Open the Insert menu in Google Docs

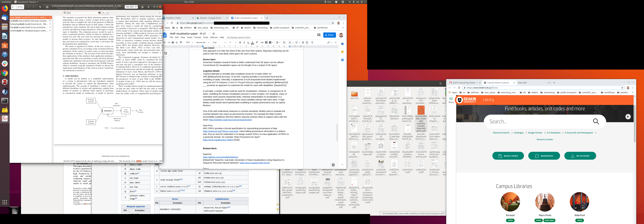pyautogui.click(x=189, y=37)
